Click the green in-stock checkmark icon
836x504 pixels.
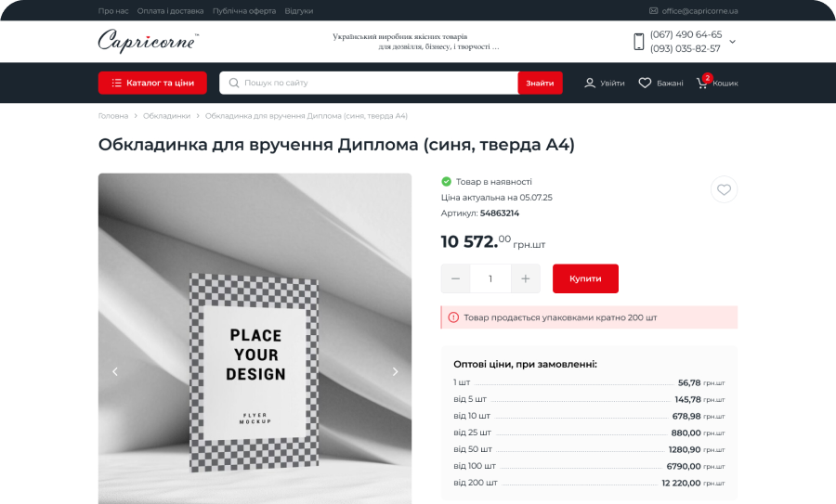[446, 182]
